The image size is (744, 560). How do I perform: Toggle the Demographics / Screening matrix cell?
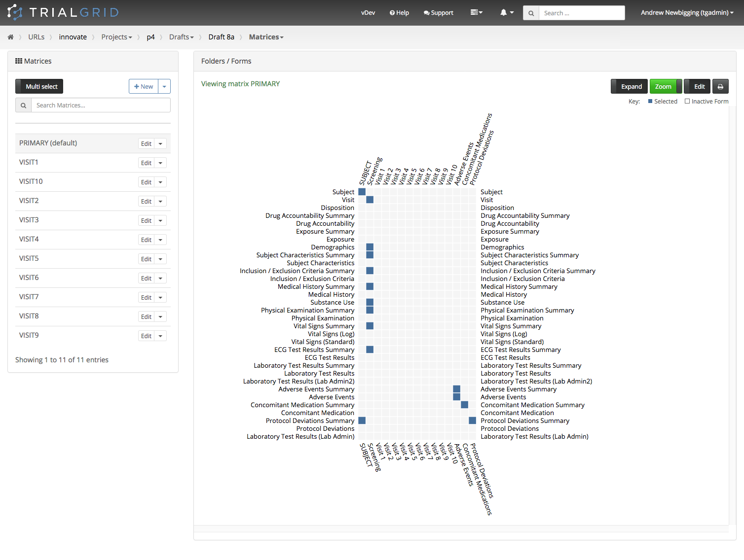[370, 247]
